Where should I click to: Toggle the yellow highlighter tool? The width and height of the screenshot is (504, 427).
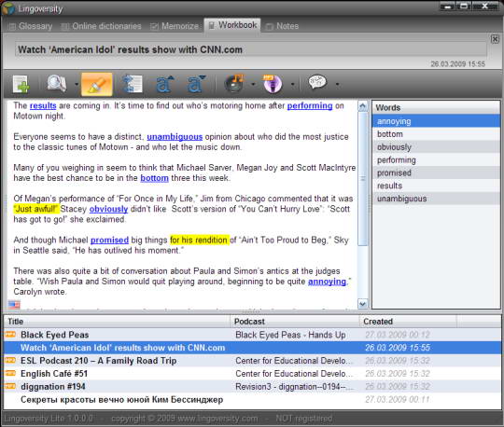tap(97, 84)
